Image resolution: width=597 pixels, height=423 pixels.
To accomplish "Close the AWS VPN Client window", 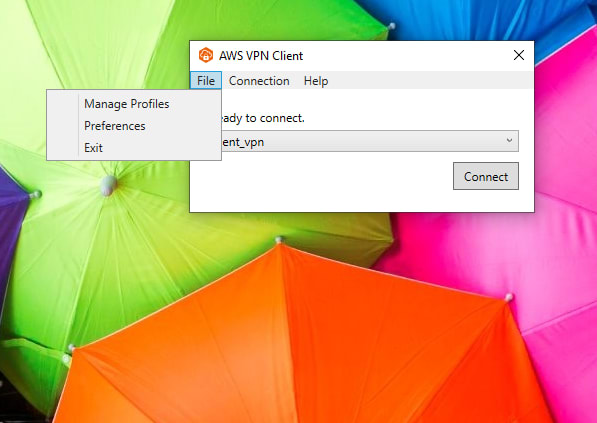I will pyautogui.click(x=519, y=55).
